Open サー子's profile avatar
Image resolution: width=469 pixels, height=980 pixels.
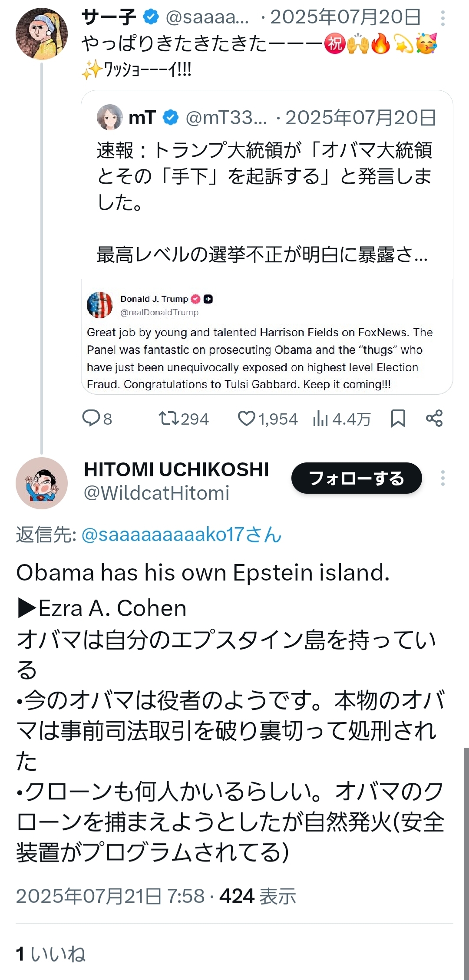coord(42,33)
